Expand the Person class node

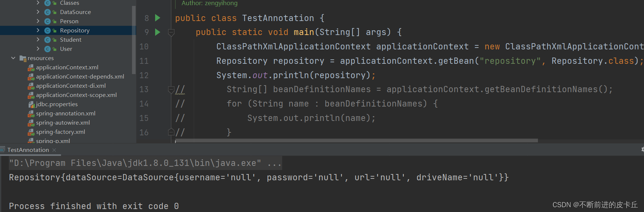[38, 21]
